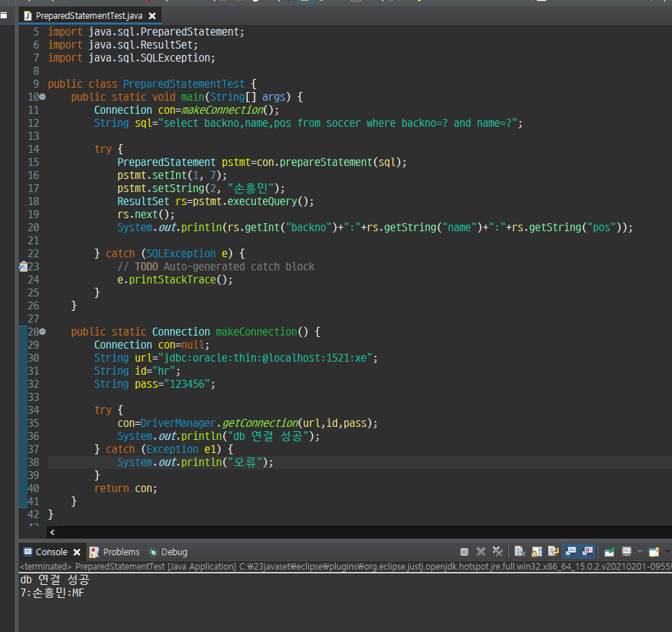The height and width of the screenshot is (632, 672).
Task: Click the Open Console icon
Action: pos(654,552)
